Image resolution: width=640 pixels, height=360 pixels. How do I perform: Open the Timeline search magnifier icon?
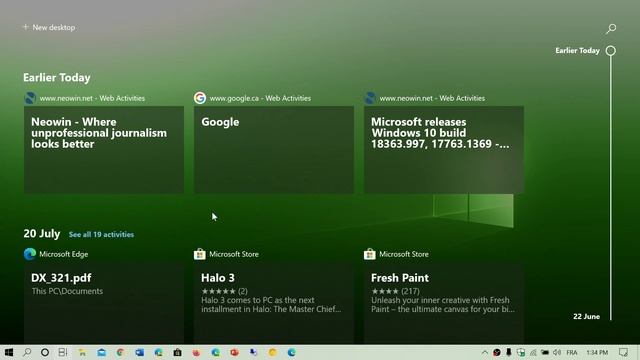click(x=611, y=28)
